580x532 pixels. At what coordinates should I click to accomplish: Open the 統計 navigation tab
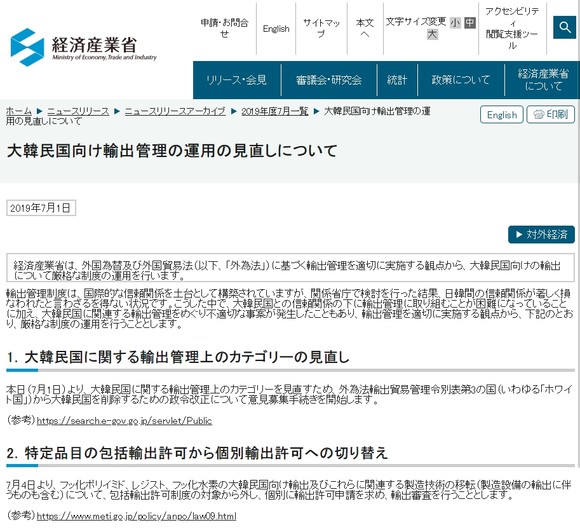(397, 80)
